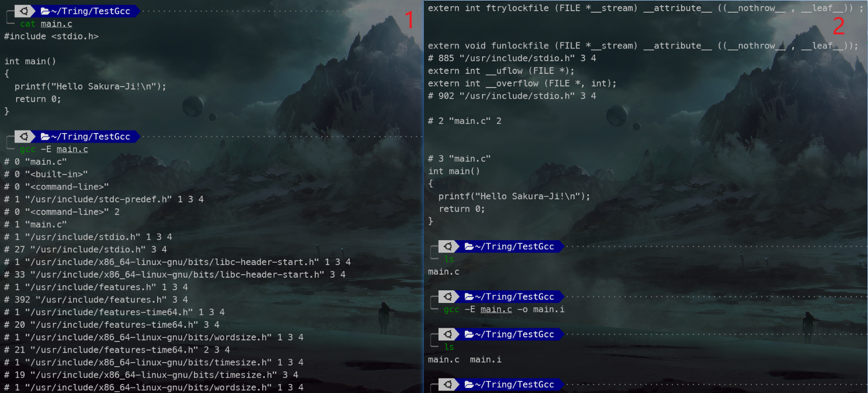Click the shell logo icon above left pane's 'gcc -E main.c'
The width and height of the screenshot is (868, 393).
[x=24, y=136]
